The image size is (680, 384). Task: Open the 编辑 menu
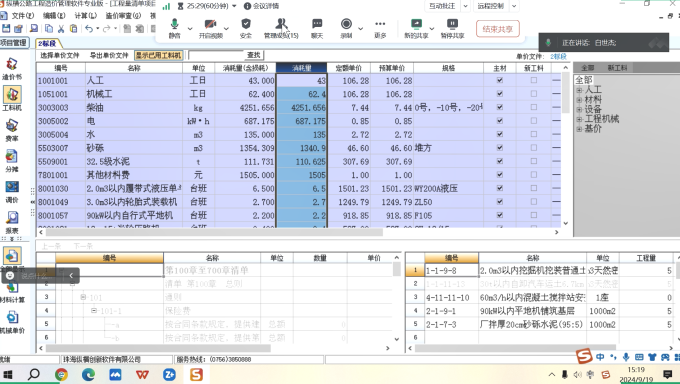pyautogui.click(x=54, y=16)
